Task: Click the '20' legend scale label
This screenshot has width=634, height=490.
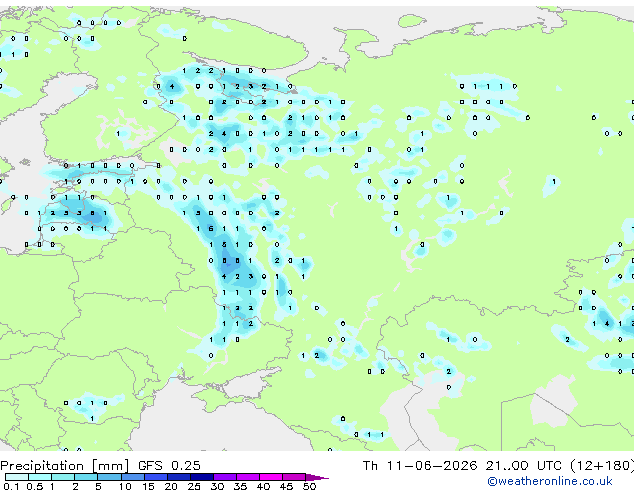Action: coord(171,486)
